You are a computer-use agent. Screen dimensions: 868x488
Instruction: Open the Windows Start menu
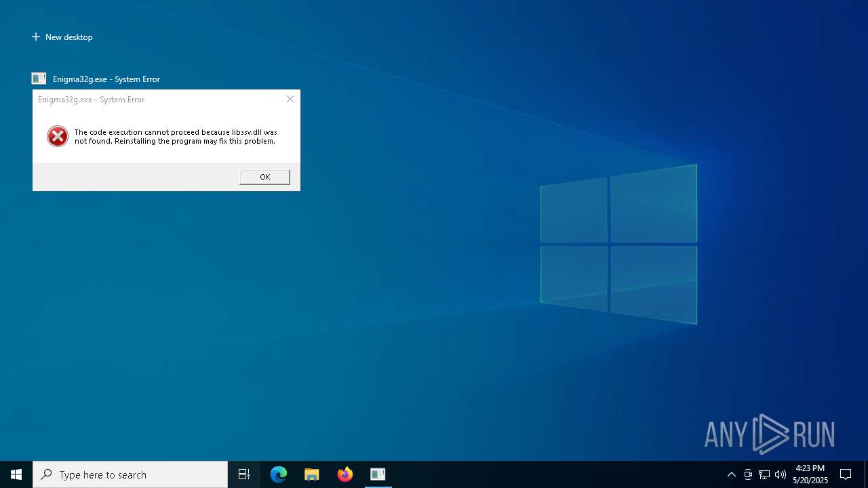coord(16,474)
